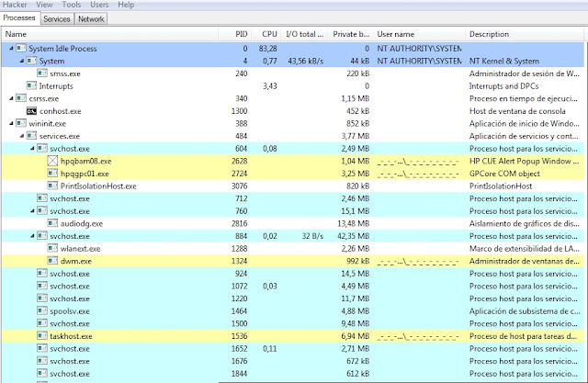Click the taskhost.exe icon
The width and height of the screenshot is (588, 383).
(42, 336)
